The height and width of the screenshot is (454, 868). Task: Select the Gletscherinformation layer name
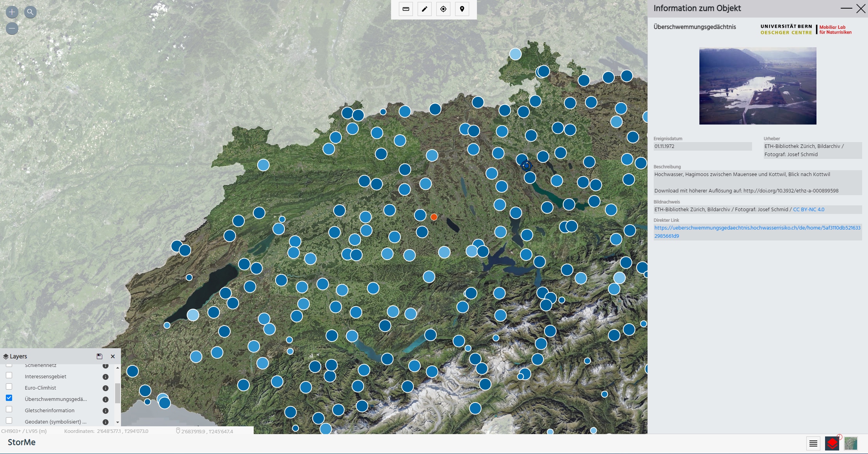point(50,411)
